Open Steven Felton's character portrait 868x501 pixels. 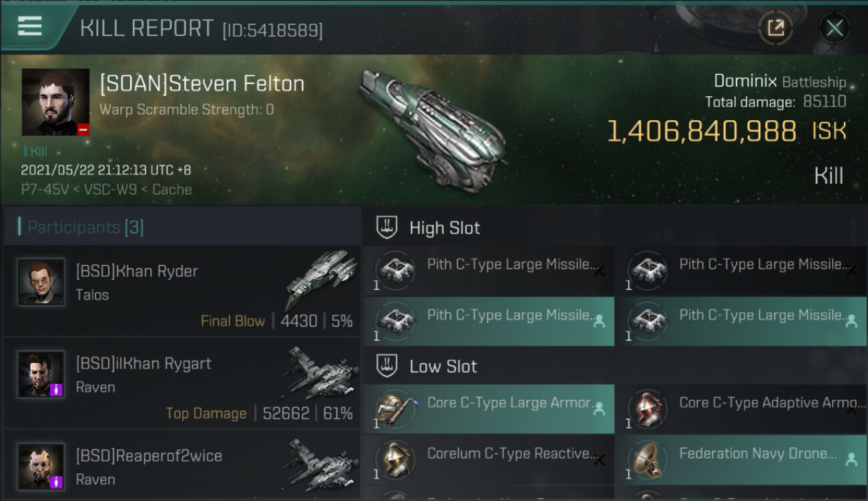pos(55,102)
